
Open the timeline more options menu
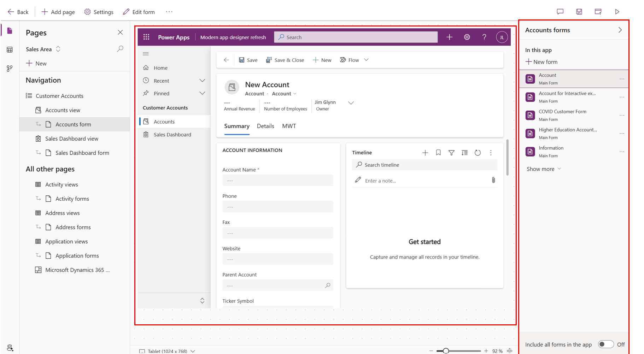click(491, 153)
